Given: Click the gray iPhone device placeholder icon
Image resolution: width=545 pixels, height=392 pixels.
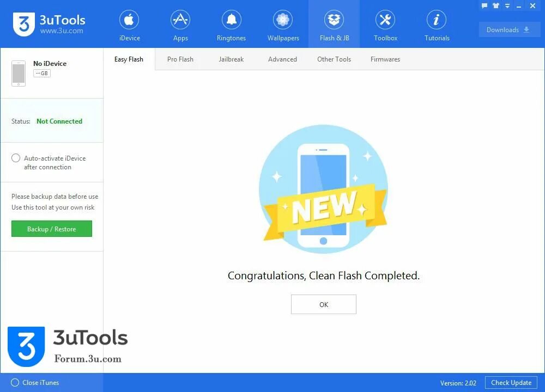Looking at the screenshot, I should 19,73.
